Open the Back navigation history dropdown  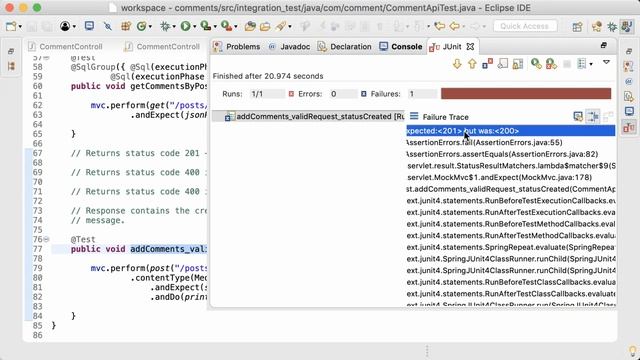coord(464,27)
